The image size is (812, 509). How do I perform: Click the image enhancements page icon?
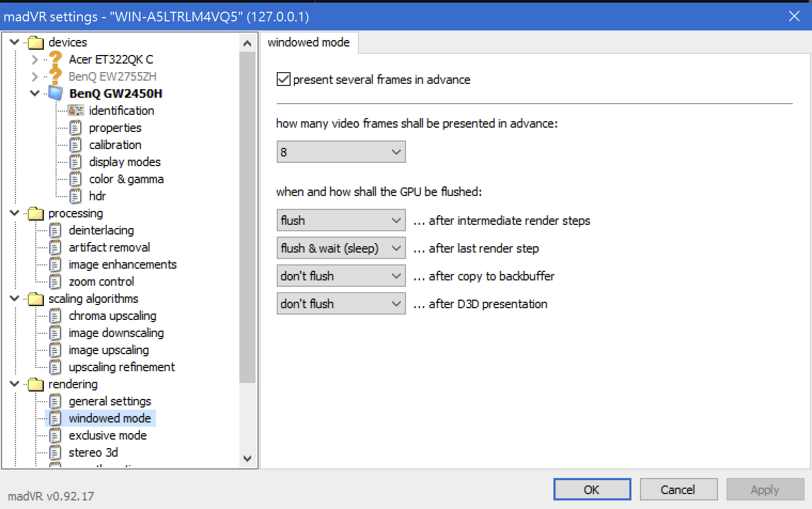pyautogui.click(x=56, y=264)
